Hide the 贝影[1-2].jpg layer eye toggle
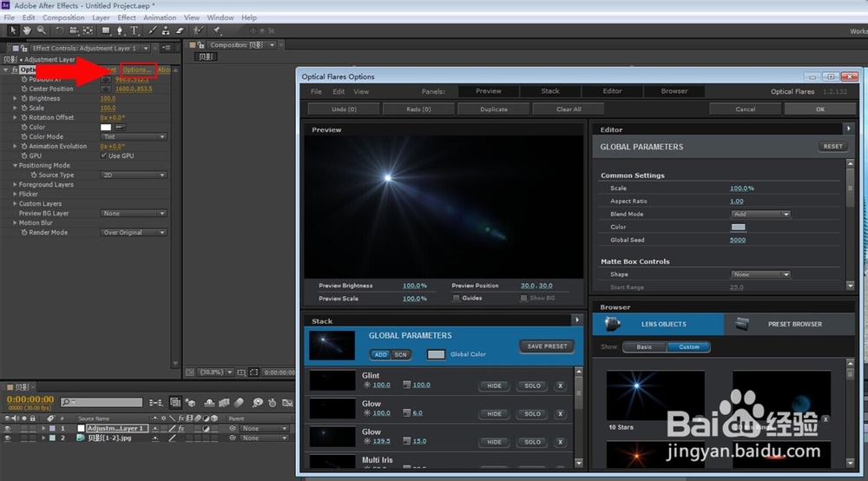The height and width of the screenshot is (481, 868). [7, 438]
